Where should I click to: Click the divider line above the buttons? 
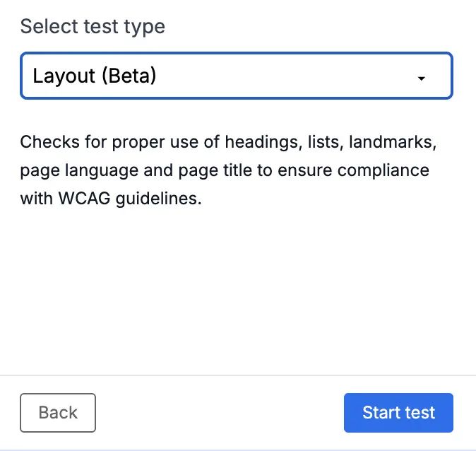pos(238,375)
